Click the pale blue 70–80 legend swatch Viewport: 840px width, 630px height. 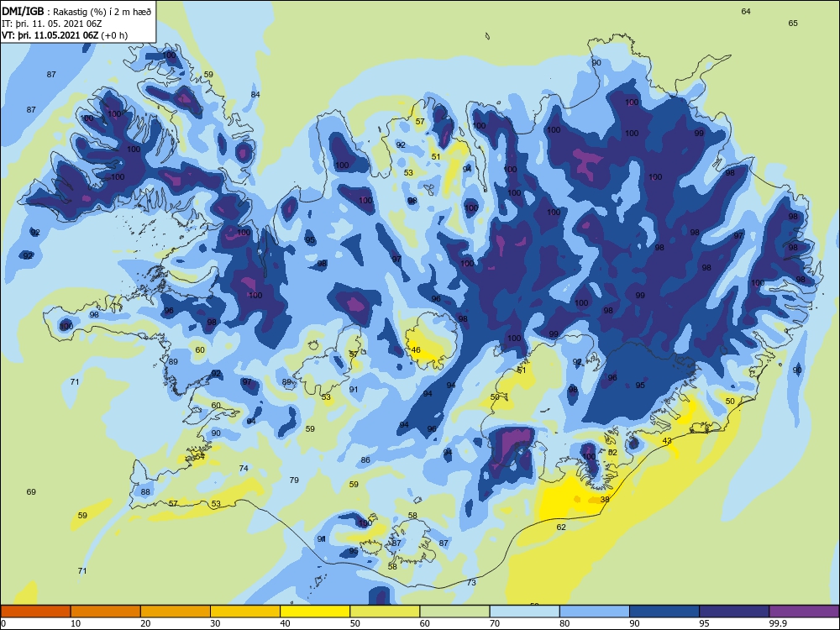click(524, 612)
